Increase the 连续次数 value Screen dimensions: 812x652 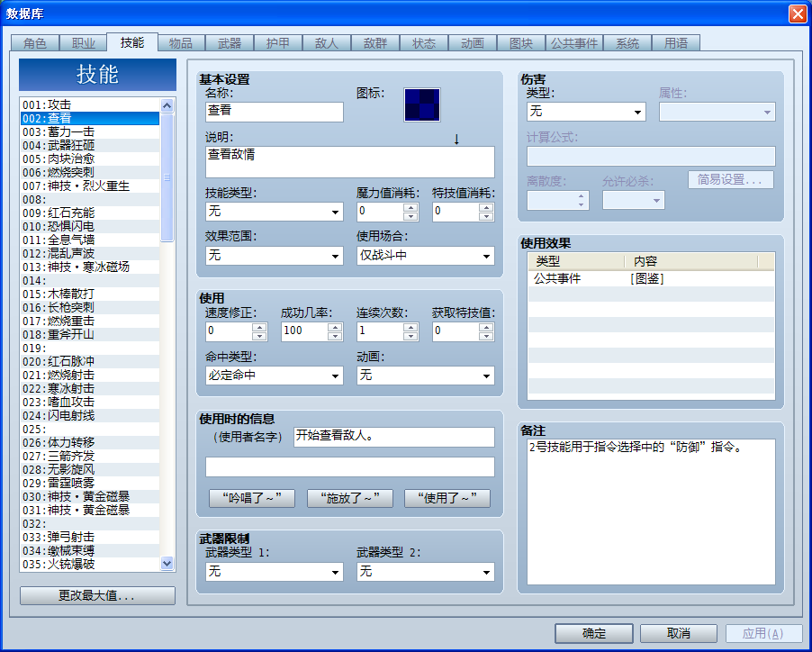pos(411,327)
